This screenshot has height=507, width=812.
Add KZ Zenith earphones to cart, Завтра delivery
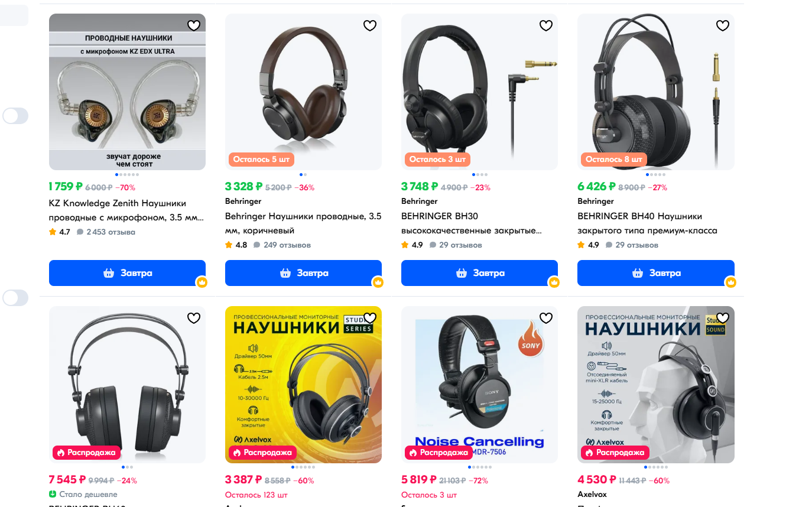pyautogui.click(x=127, y=273)
